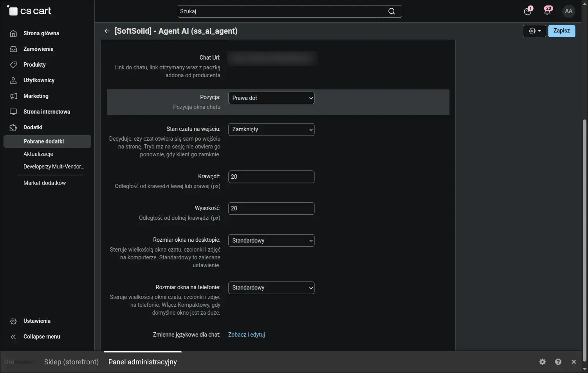Viewport: 588px width, 373px height.
Task: Click the Rozmiar okna na desktopie: label
Action: tap(187, 240)
